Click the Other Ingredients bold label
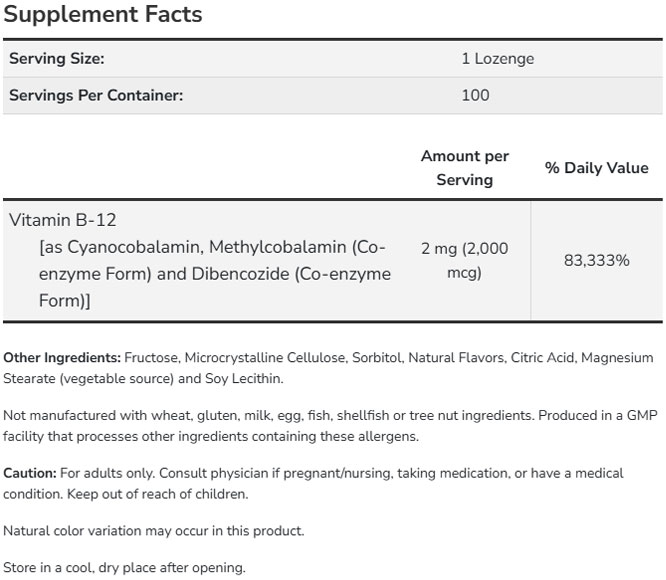 (62, 358)
